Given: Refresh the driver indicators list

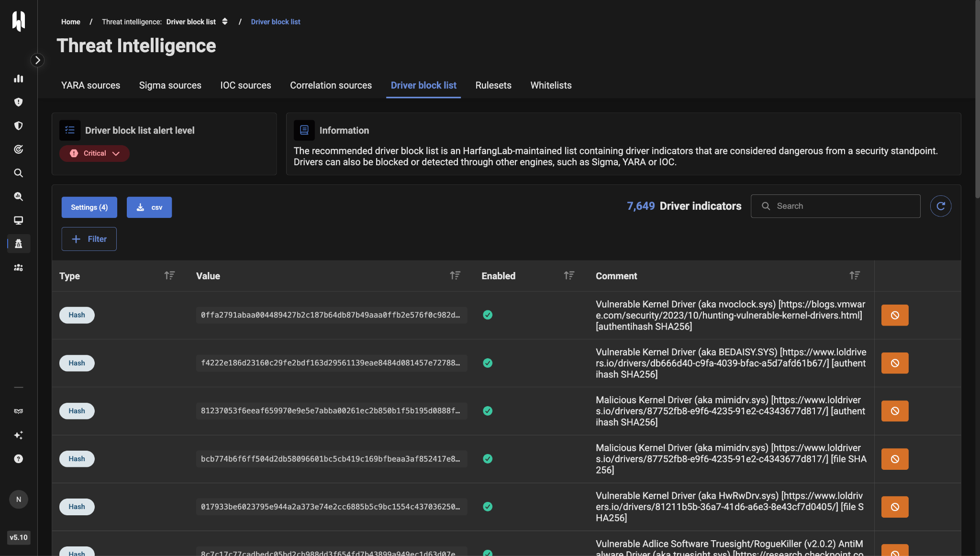Looking at the screenshot, I should pyautogui.click(x=941, y=206).
